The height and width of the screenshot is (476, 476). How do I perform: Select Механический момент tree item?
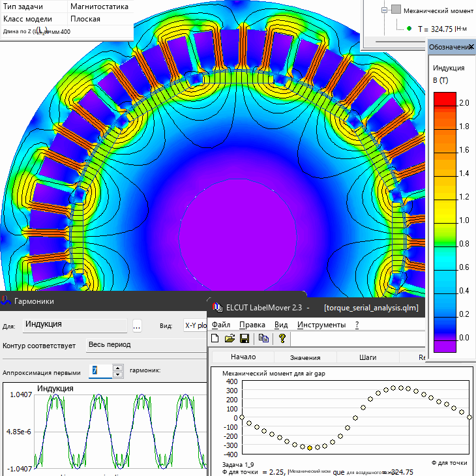tap(438, 10)
